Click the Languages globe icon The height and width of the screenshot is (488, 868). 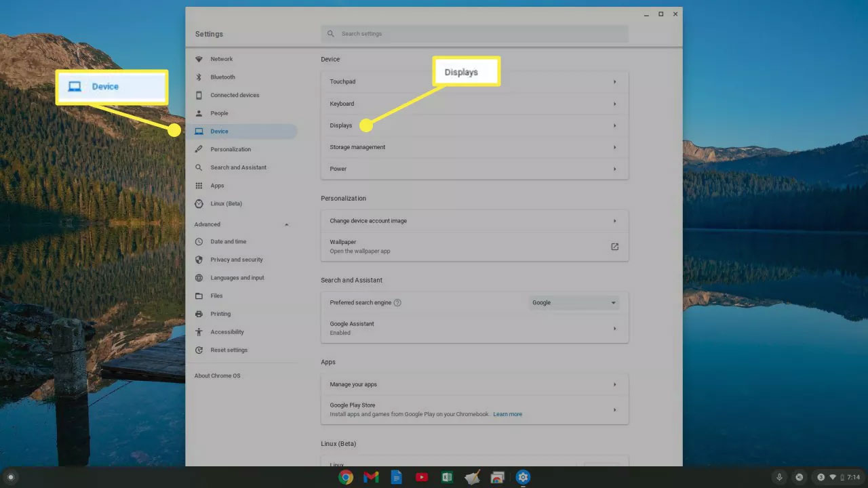pos(199,278)
